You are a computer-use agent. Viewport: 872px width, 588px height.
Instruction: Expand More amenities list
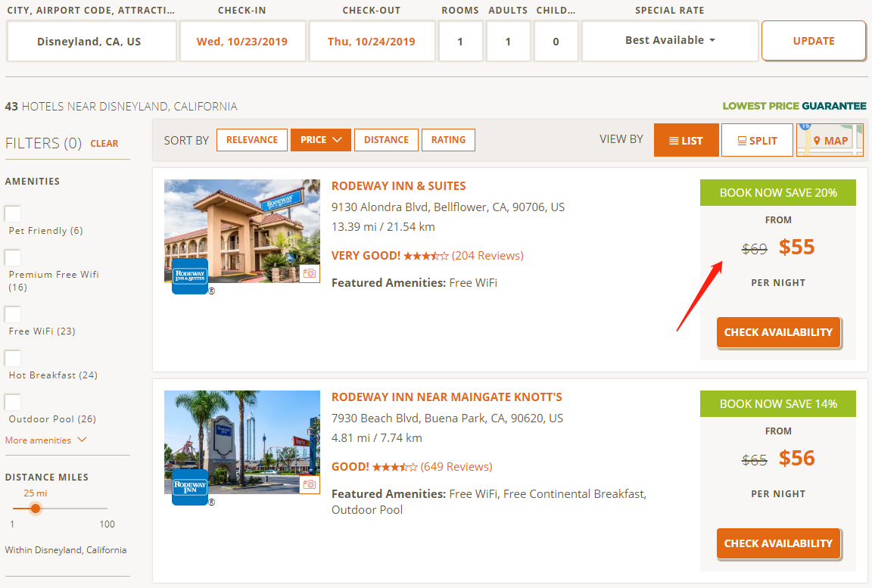point(45,440)
